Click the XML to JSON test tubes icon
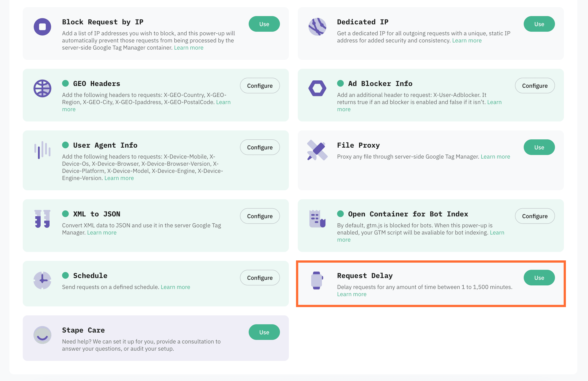This screenshot has height=381, width=588. tap(42, 219)
